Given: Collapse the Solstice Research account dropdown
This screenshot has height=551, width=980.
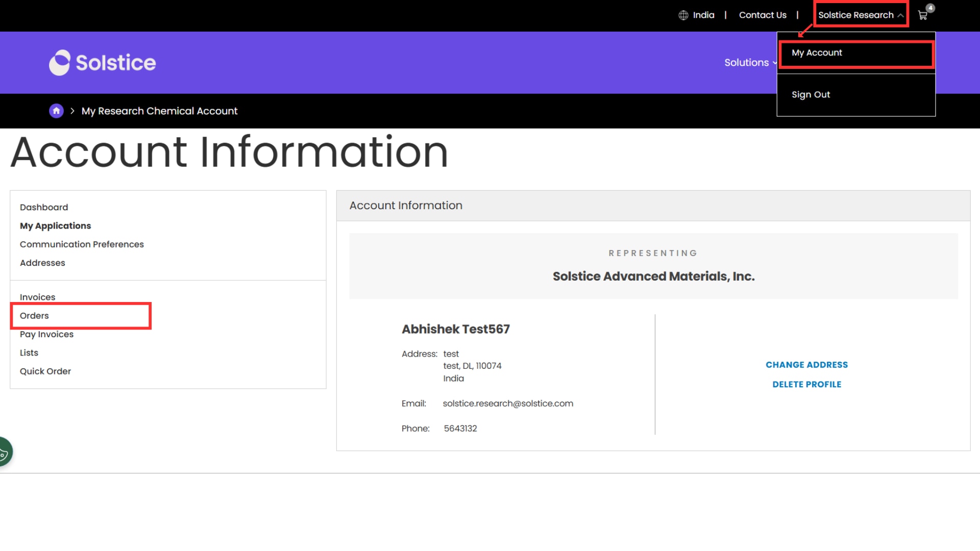Looking at the screenshot, I should (861, 15).
